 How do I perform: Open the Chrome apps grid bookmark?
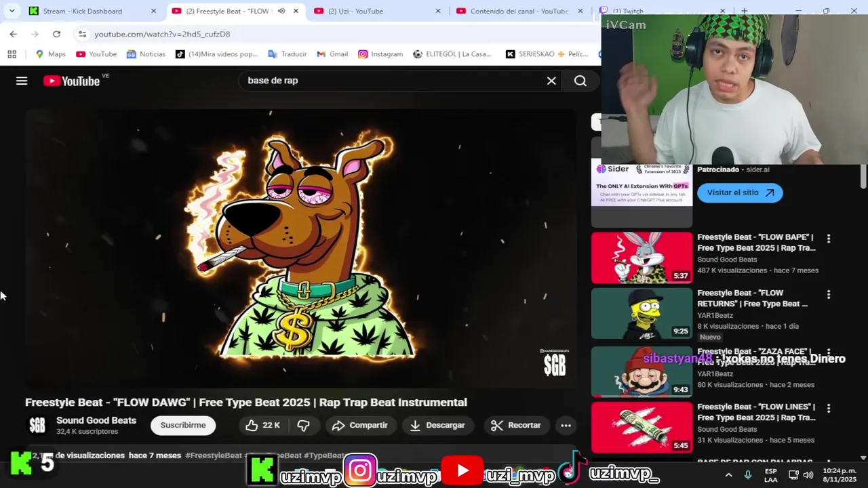12,54
